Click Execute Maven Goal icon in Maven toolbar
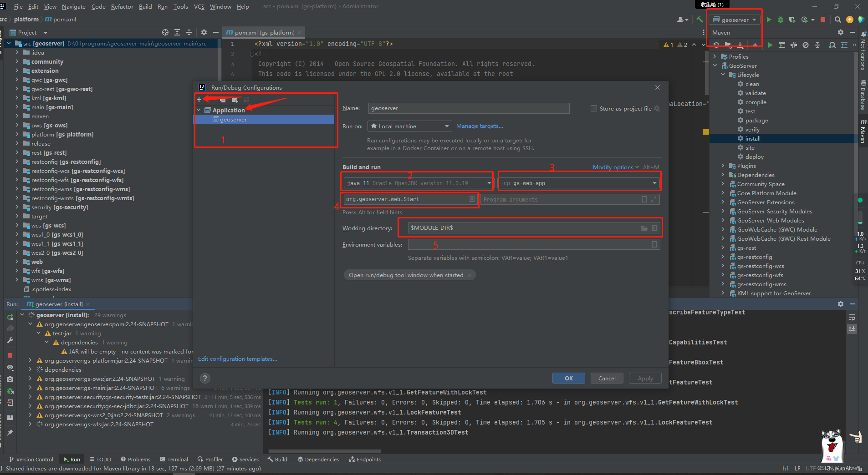The image size is (868, 475). (782, 45)
